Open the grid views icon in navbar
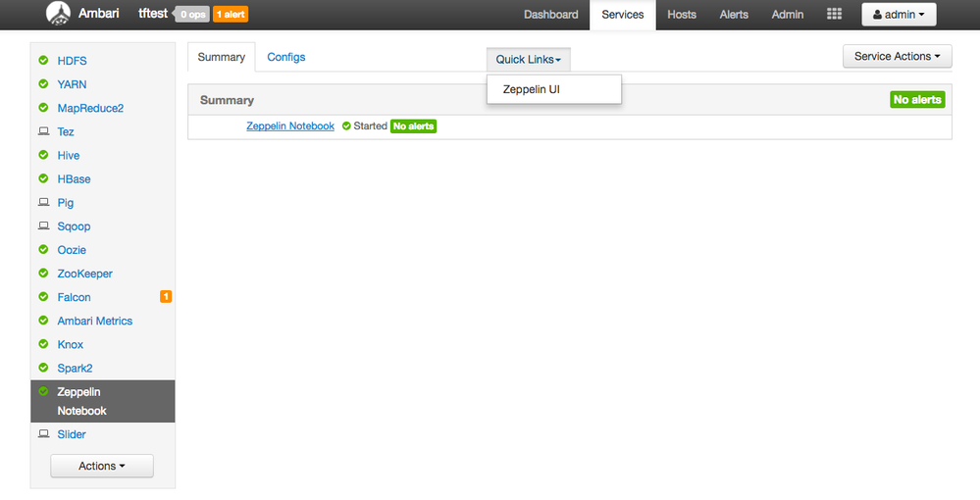Viewport: 980px width, 500px height. pos(834,14)
